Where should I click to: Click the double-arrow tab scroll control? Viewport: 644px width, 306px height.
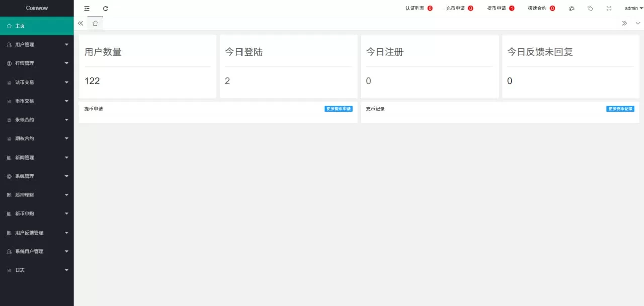624,23
